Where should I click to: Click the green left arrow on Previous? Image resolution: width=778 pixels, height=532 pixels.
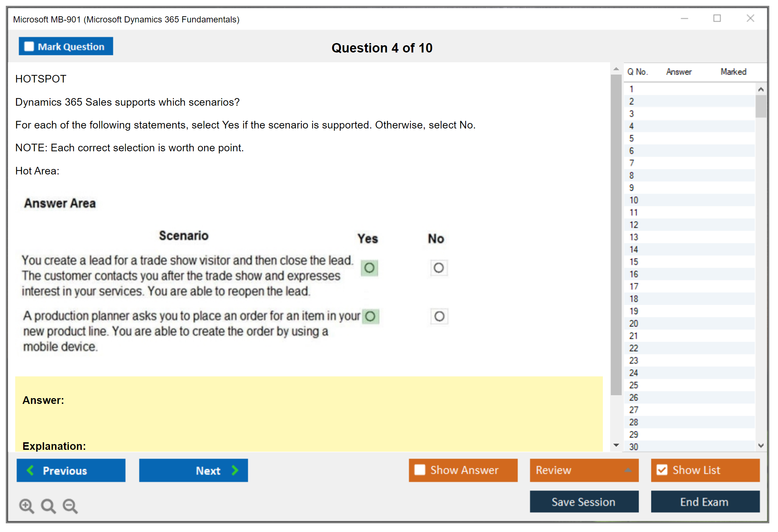(x=30, y=470)
